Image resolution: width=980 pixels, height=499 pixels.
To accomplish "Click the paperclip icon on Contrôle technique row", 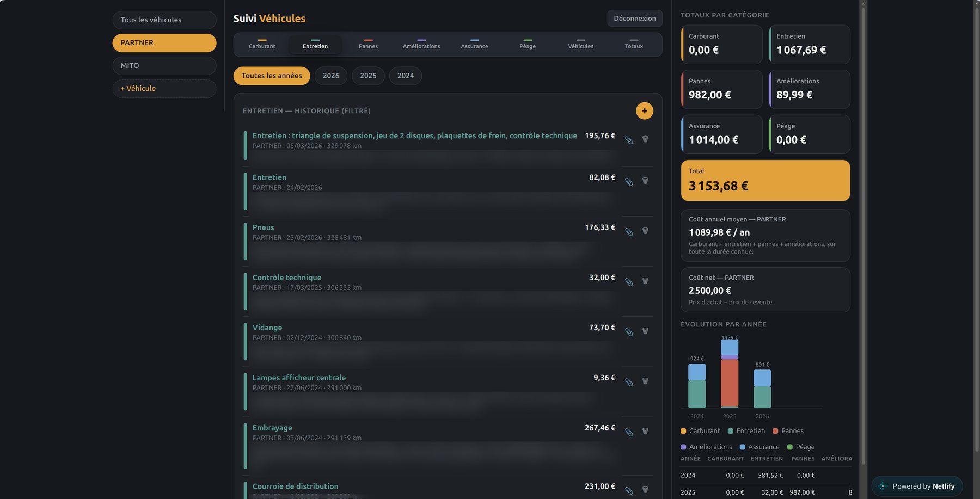I will [x=629, y=282].
